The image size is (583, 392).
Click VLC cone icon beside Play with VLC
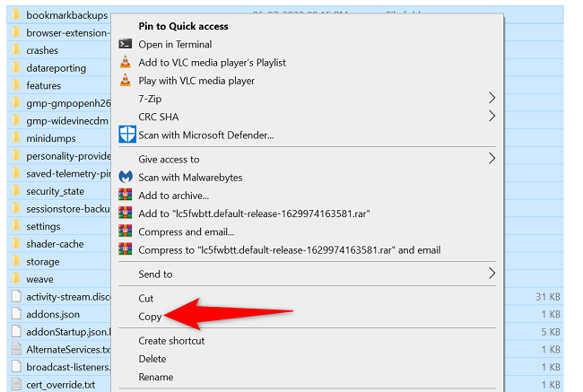(x=126, y=81)
